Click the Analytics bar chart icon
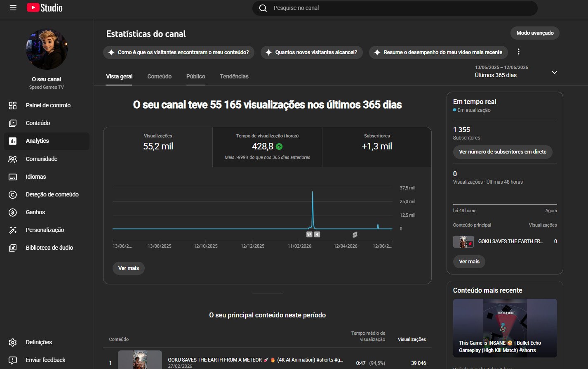 click(x=13, y=141)
